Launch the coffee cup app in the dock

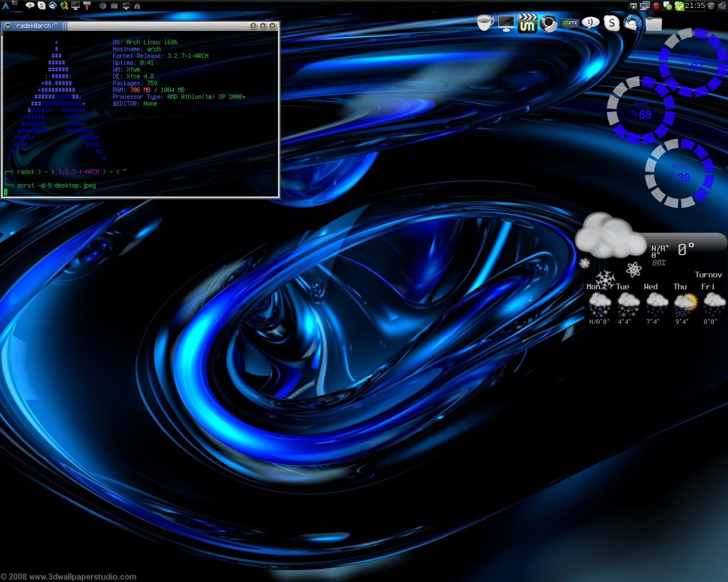[485, 23]
